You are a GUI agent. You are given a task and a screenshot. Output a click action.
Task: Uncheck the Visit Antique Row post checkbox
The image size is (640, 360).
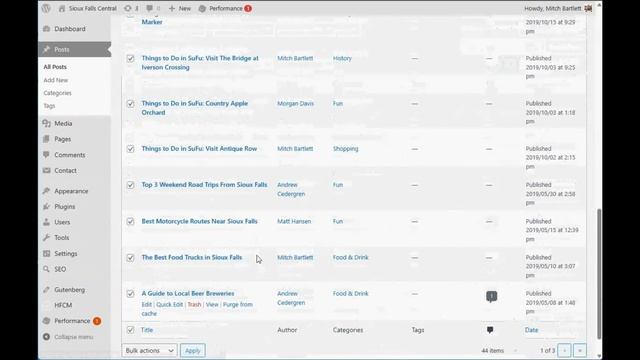tap(130, 149)
